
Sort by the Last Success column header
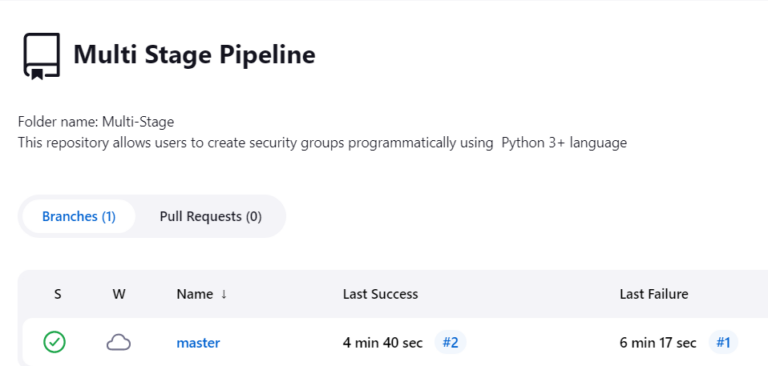click(x=381, y=294)
